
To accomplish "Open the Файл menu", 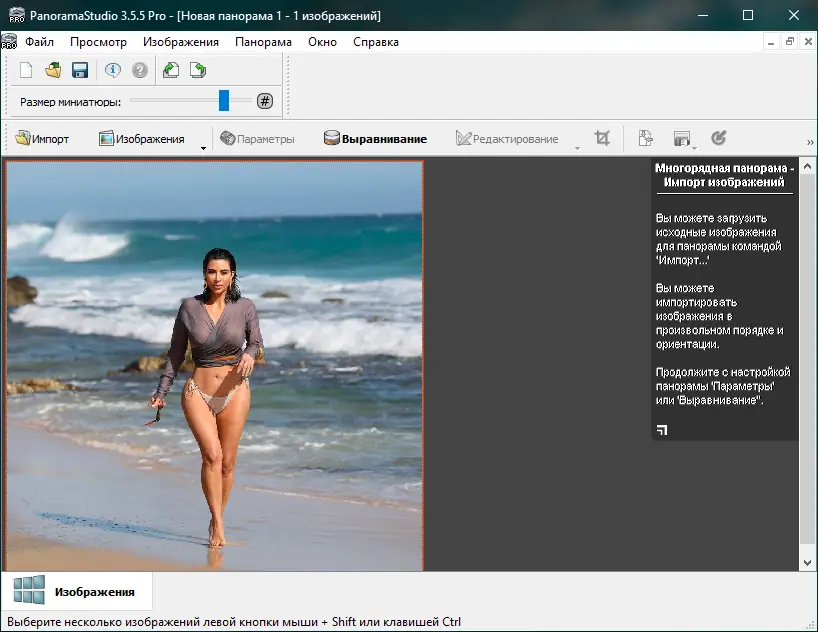I will click(x=40, y=42).
